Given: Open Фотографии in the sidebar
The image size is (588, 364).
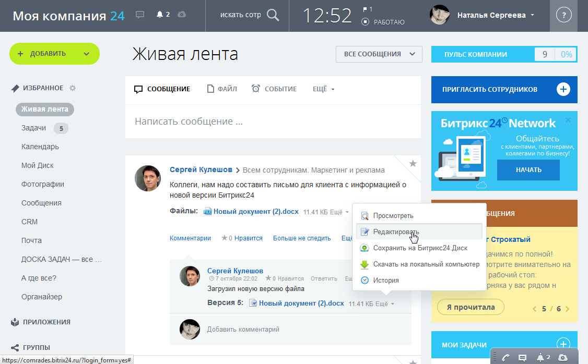Looking at the screenshot, I should coord(43,184).
